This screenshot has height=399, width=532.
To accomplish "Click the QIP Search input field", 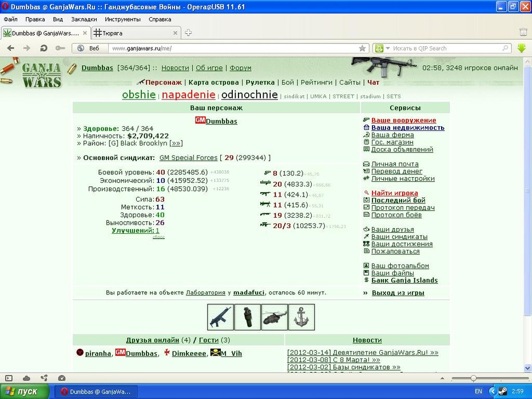I will (447, 48).
